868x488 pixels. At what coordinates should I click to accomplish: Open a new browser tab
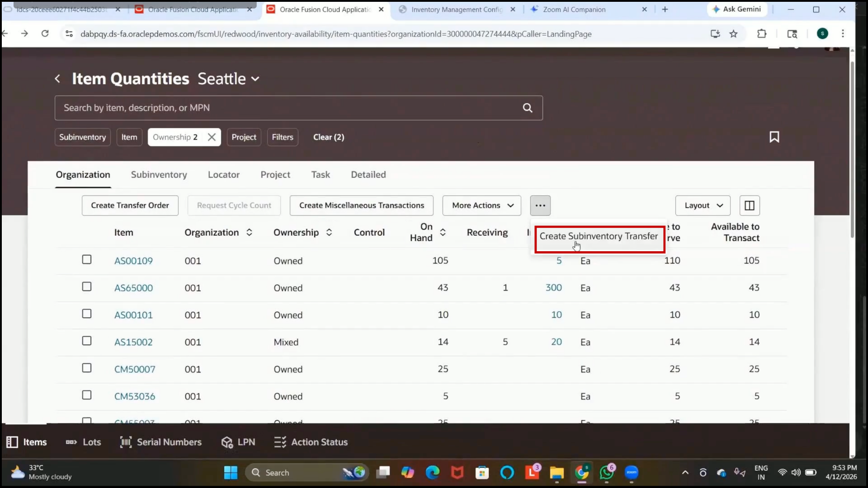665,9
